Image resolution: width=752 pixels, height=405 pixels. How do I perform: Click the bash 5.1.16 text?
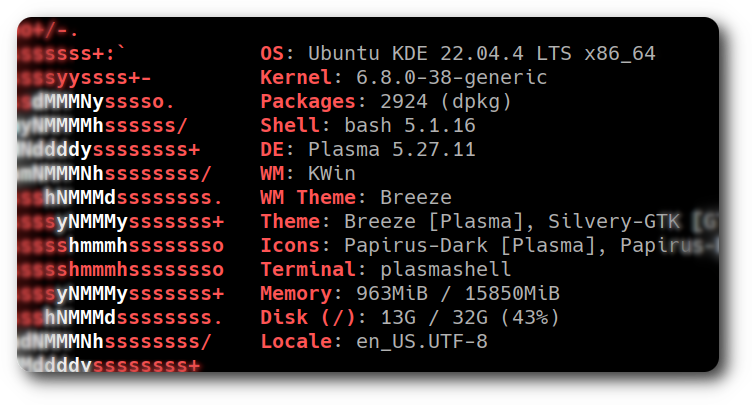click(x=392, y=125)
